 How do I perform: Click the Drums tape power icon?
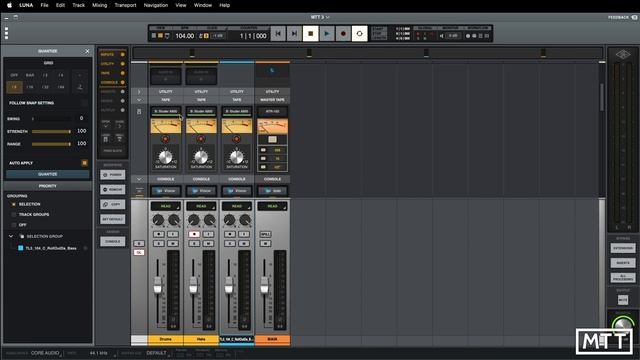165,139
